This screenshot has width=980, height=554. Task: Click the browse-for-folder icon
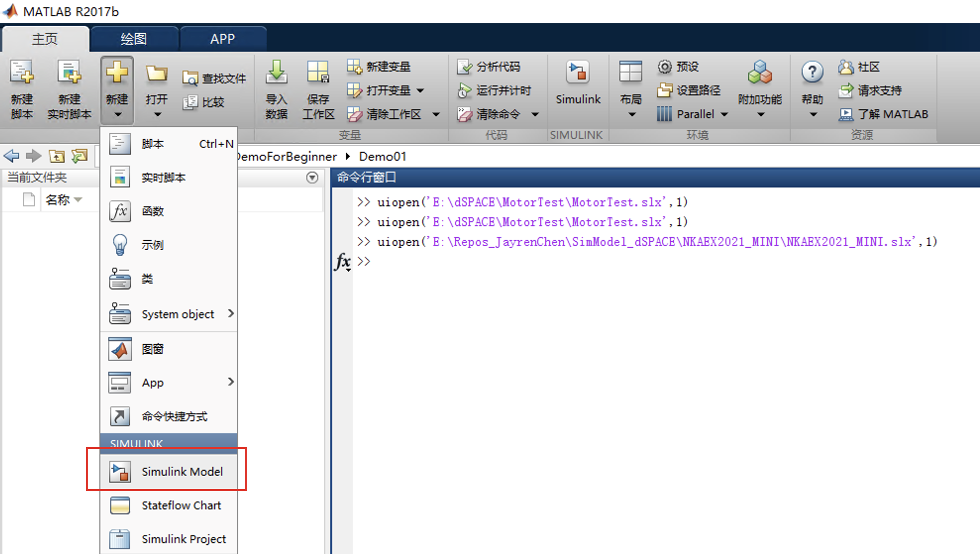(79, 156)
